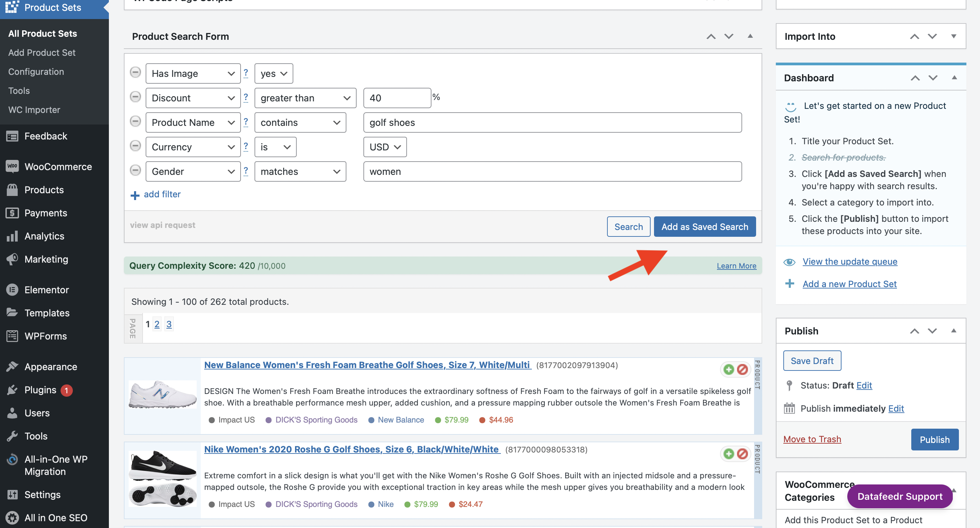Click the Analytics bar chart icon
Screen dimensions: 980x528
pos(12,236)
